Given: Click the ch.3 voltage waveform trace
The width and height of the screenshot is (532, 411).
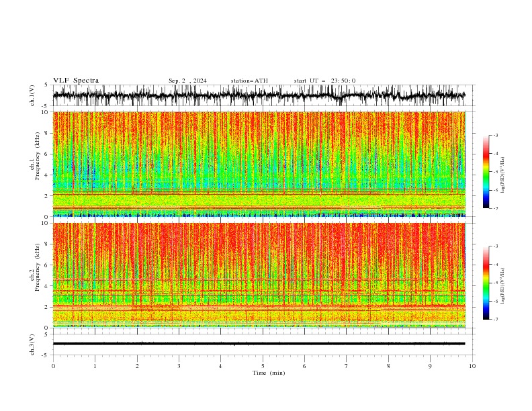Looking at the screenshot, I should click(x=259, y=344).
